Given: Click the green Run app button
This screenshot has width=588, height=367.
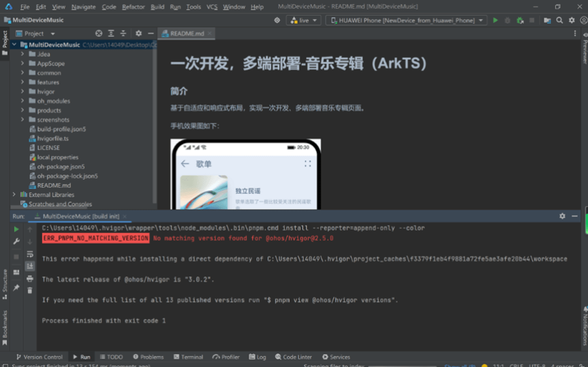Looking at the screenshot, I should point(495,21).
